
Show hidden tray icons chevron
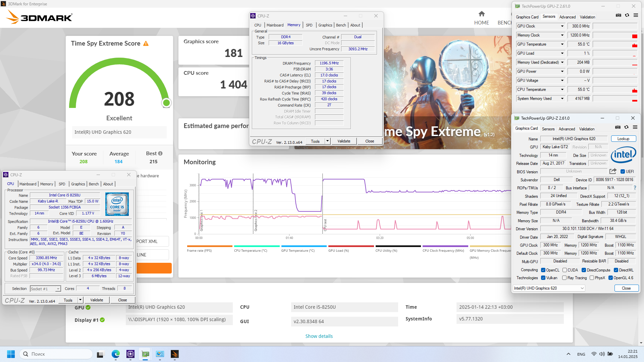coord(568,354)
